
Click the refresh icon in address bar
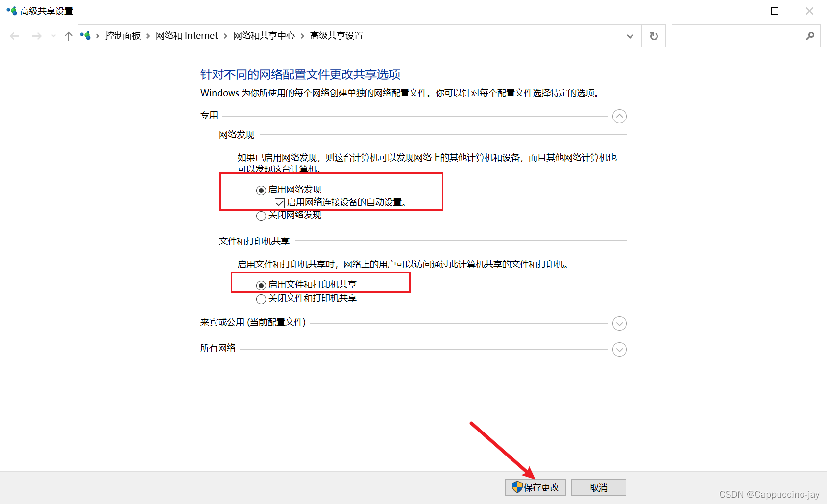(x=654, y=35)
